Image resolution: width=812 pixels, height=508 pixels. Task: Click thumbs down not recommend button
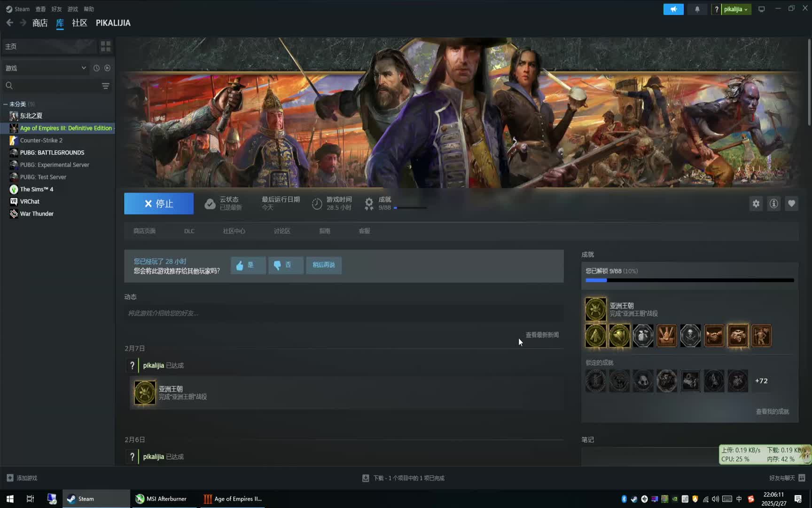pos(285,265)
